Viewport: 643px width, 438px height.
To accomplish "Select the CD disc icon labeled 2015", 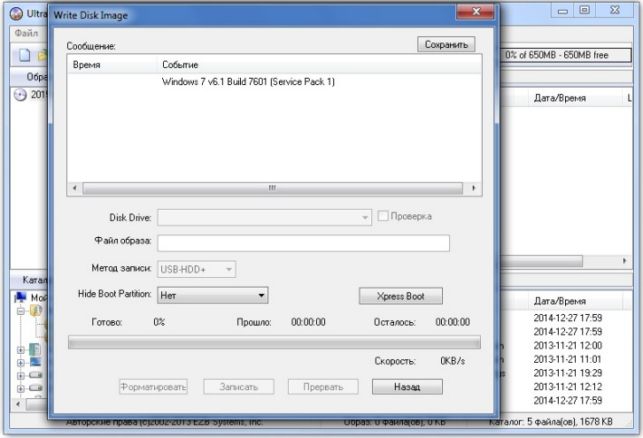I will [20, 95].
